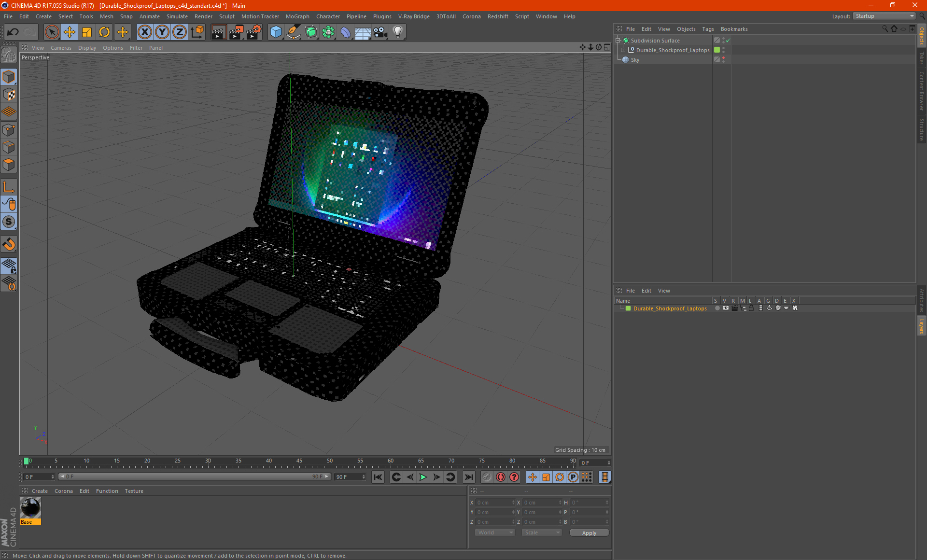Open the Mesh menu
Viewport: 927px width, 560px height.
point(106,16)
